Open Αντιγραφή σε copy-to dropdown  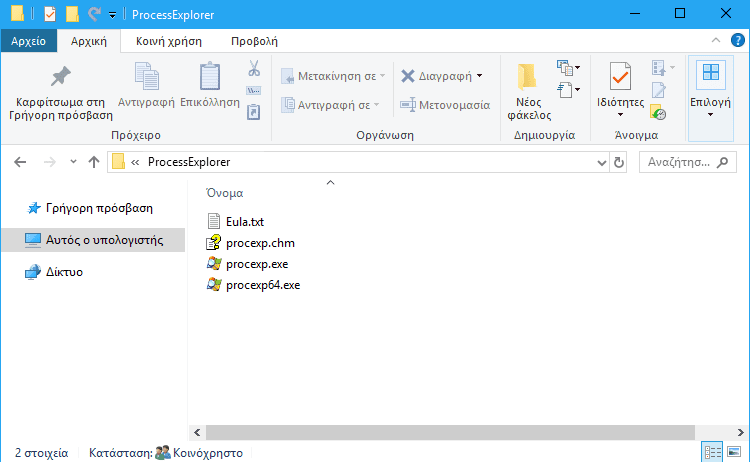[330, 105]
